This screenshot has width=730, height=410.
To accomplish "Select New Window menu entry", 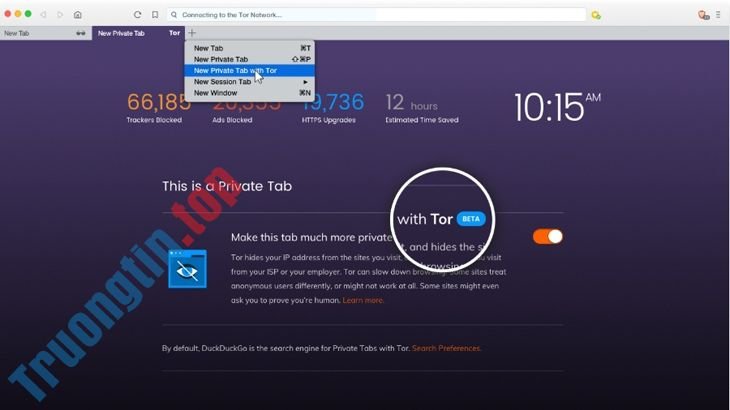I will point(250,93).
